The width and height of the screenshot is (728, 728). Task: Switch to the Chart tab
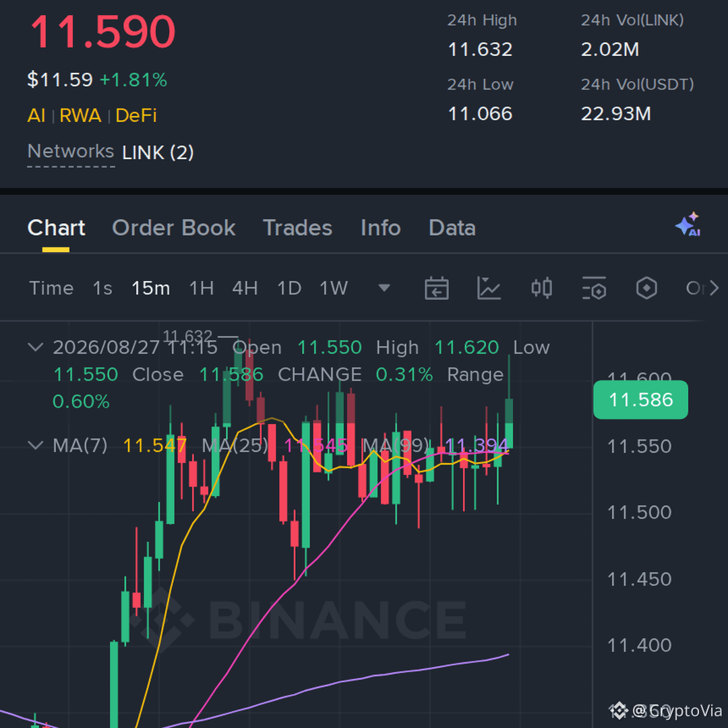click(56, 228)
